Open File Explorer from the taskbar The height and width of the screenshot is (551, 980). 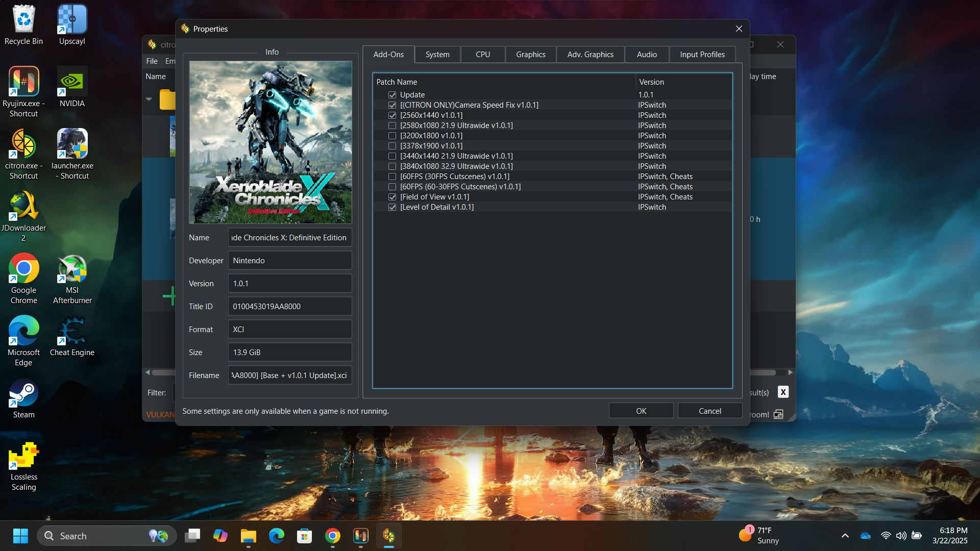point(249,536)
